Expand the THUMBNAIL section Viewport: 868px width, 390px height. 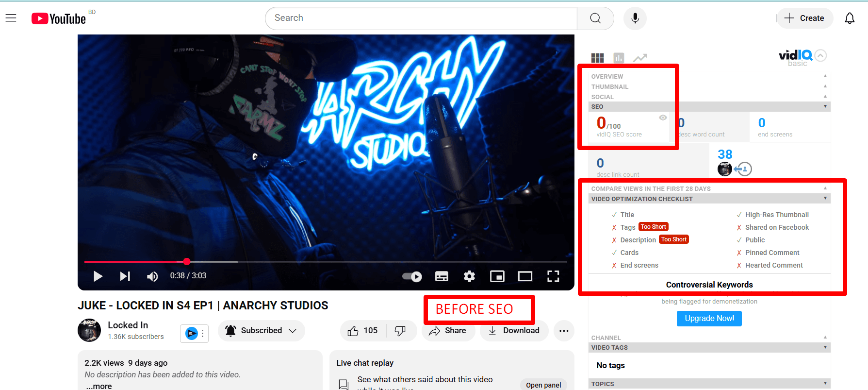(x=709, y=86)
